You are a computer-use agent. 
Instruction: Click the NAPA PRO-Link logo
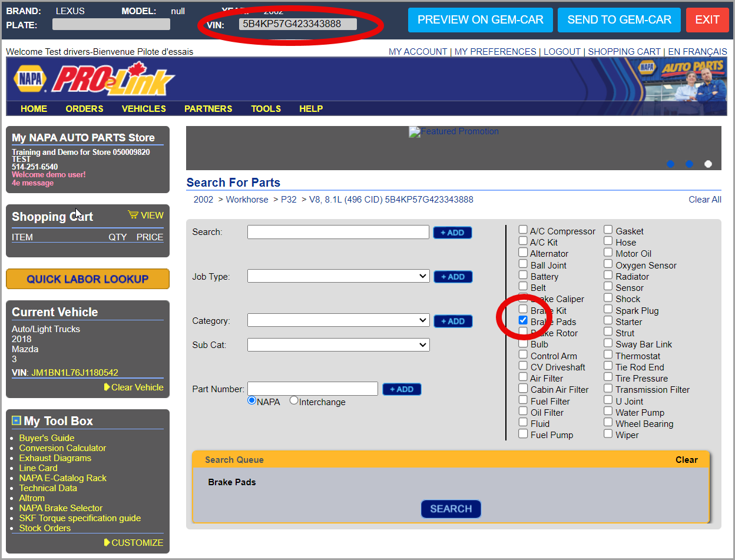pos(94,79)
